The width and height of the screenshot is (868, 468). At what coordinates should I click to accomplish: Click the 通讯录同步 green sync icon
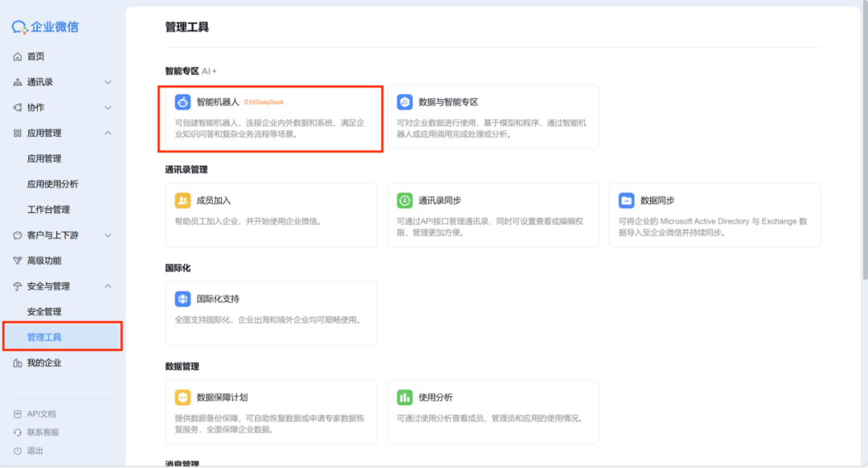point(404,200)
